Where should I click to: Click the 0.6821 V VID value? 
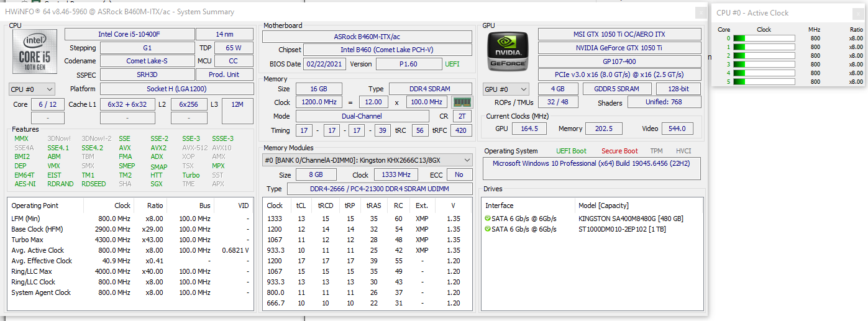coord(235,250)
